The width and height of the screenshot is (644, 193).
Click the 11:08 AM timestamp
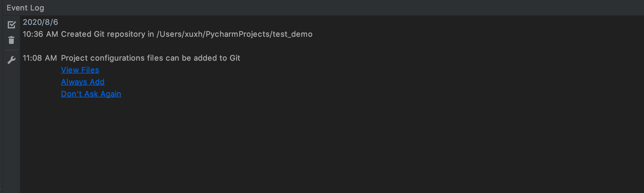coord(40,58)
